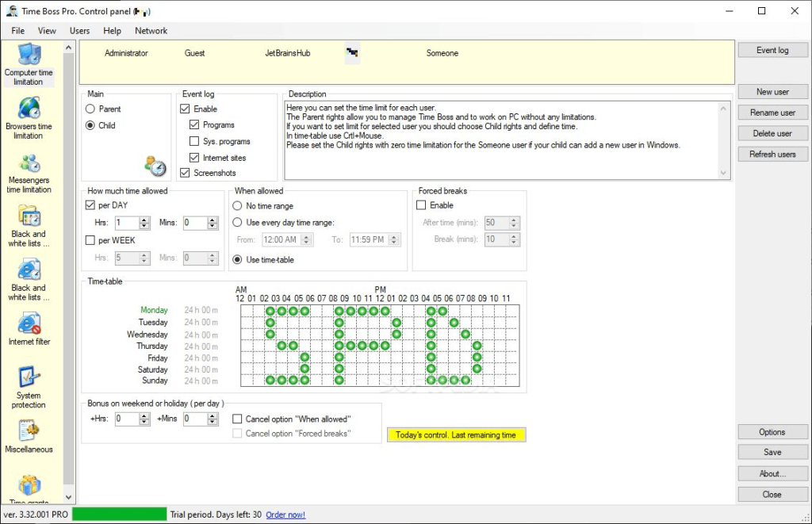The width and height of the screenshot is (812, 524).
Task: Check Cancel option "When allowed"
Action: pos(237,419)
